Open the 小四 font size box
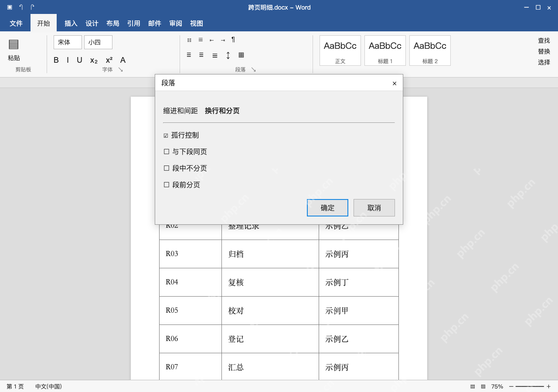558x392 pixels. 98,42
